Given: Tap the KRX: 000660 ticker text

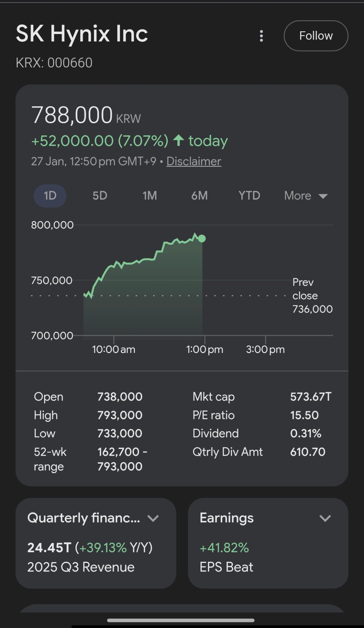Looking at the screenshot, I should [54, 63].
